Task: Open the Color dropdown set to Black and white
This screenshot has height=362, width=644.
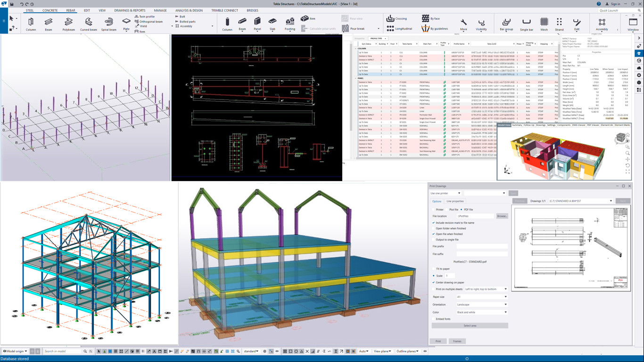Action: (481, 312)
